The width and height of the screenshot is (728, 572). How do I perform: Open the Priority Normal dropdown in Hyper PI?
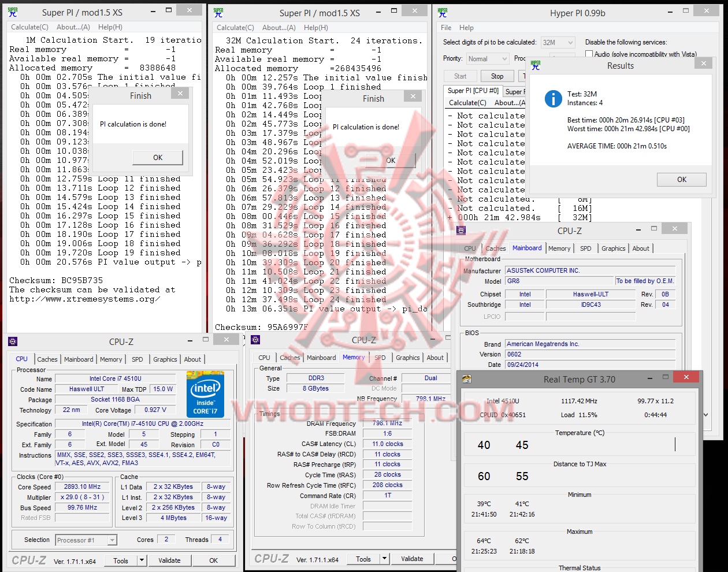tap(488, 58)
